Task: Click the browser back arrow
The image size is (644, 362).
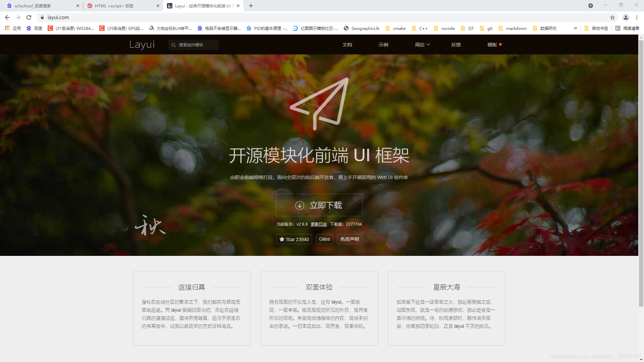Action: 7,17
